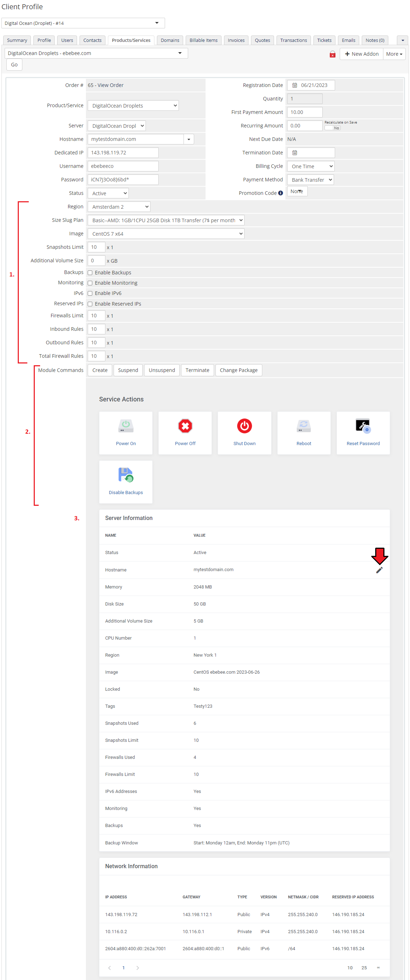The width and height of the screenshot is (410, 980).
Task: Switch to the Invoices tab
Action: (236, 40)
